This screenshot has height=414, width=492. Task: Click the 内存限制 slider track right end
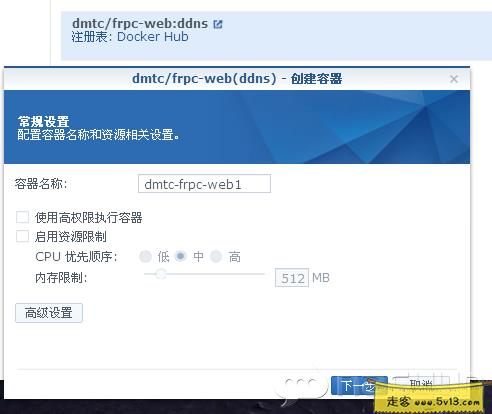[263, 274]
